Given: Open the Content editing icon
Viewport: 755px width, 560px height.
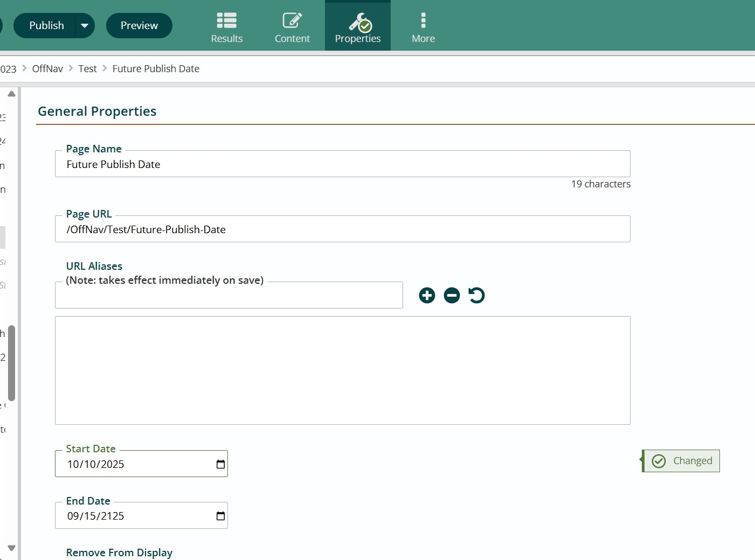Looking at the screenshot, I should (292, 24).
